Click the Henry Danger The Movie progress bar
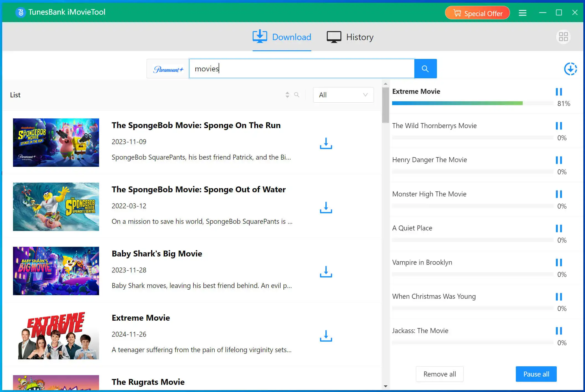This screenshot has height=392, width=585. tap(473, 172)
